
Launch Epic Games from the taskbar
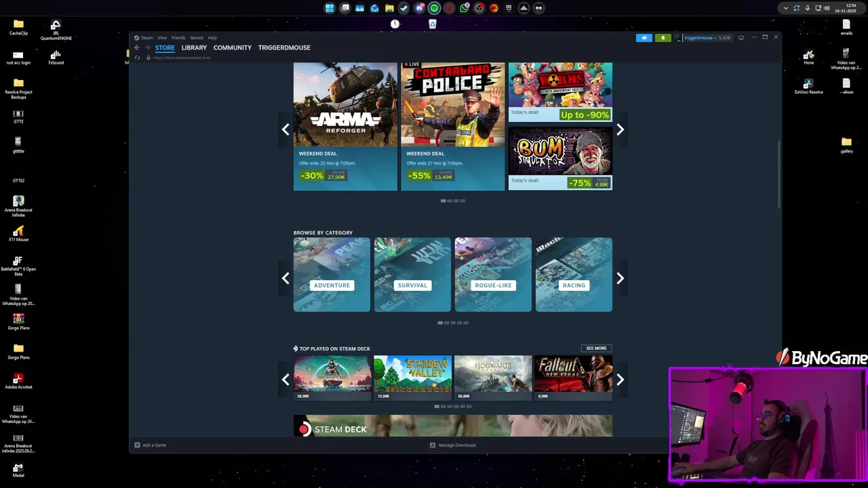pos(509,8)
